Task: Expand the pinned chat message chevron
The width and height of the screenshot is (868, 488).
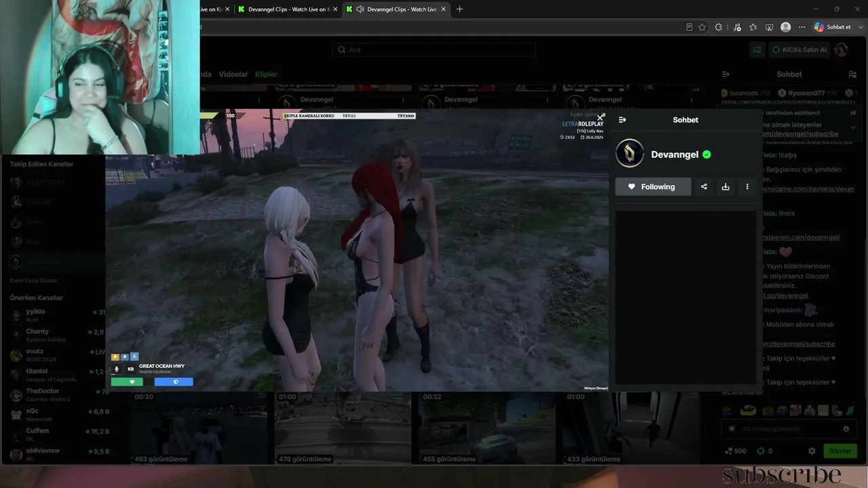Action: [852, 127]
